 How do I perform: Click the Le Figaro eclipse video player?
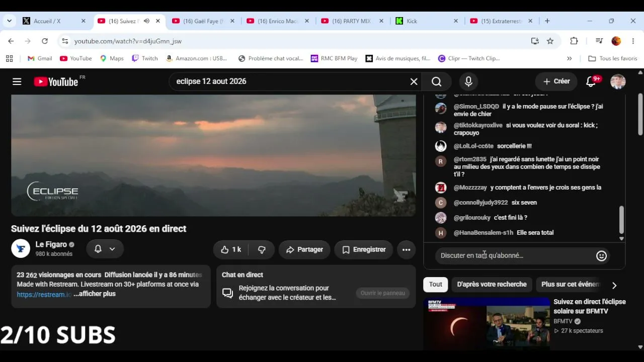point(213,155)
